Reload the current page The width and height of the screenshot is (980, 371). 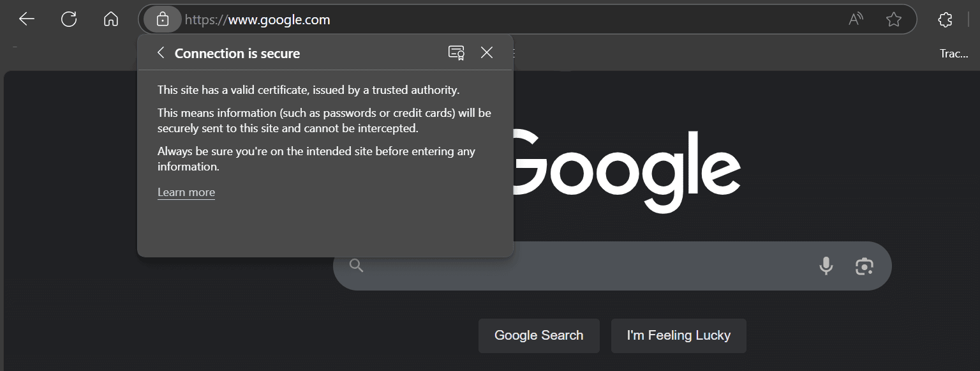pos(68,19)
